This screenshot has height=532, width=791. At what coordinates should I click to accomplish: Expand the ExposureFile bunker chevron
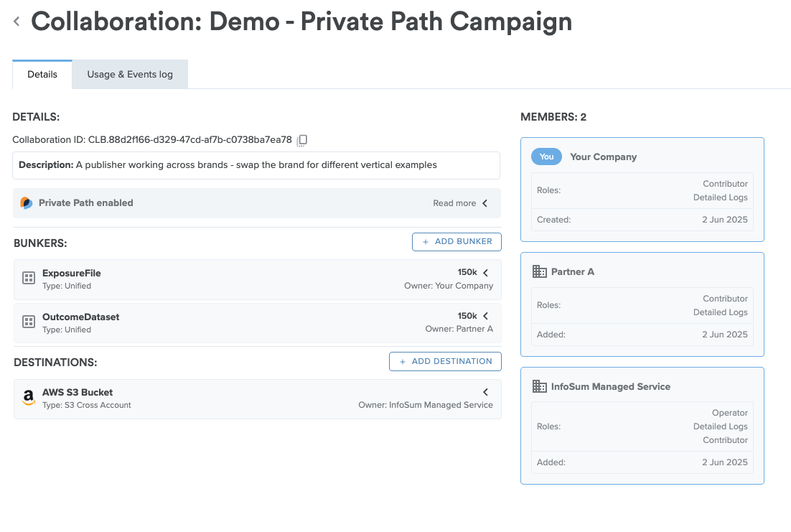[485, 273]
